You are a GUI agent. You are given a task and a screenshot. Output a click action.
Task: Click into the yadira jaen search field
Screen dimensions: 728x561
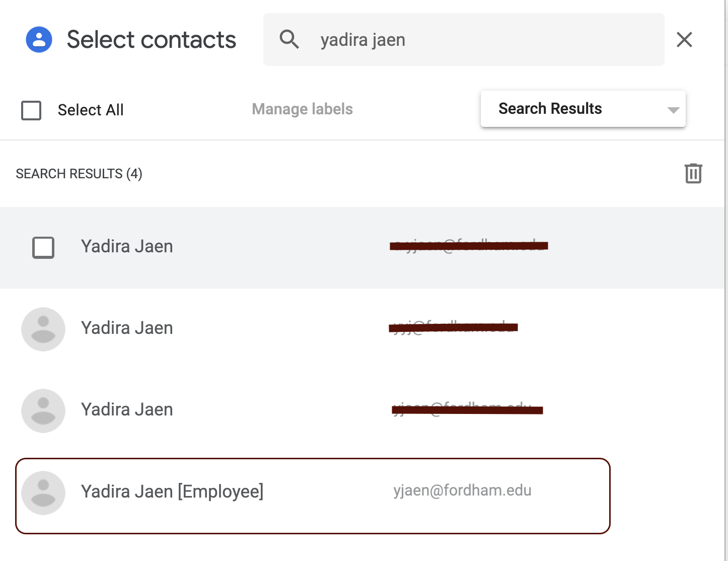[464, 39]
